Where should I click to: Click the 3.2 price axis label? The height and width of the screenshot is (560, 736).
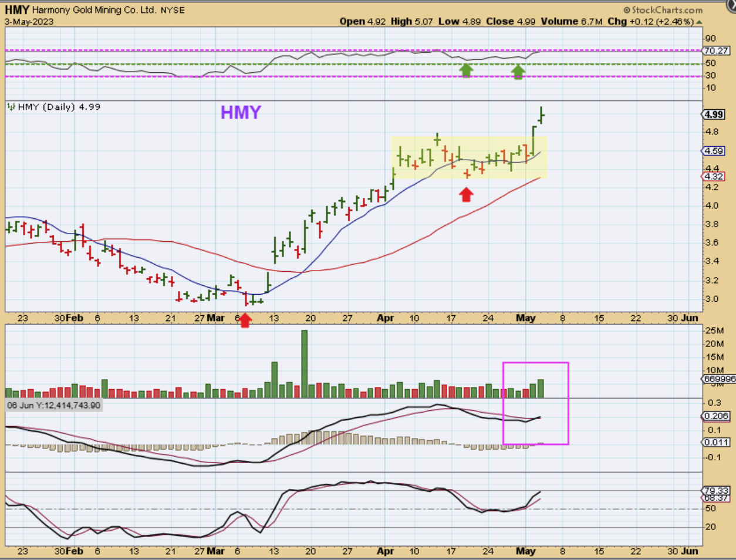click(711, 280)
